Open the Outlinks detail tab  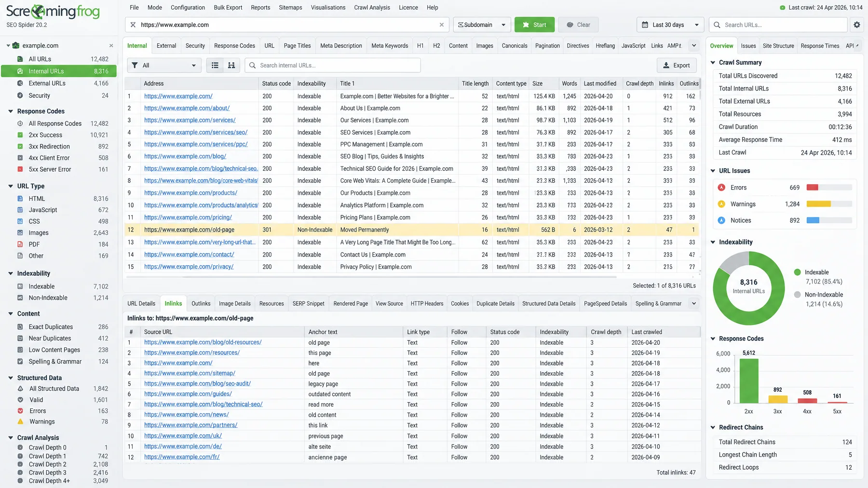coord(201,303)
